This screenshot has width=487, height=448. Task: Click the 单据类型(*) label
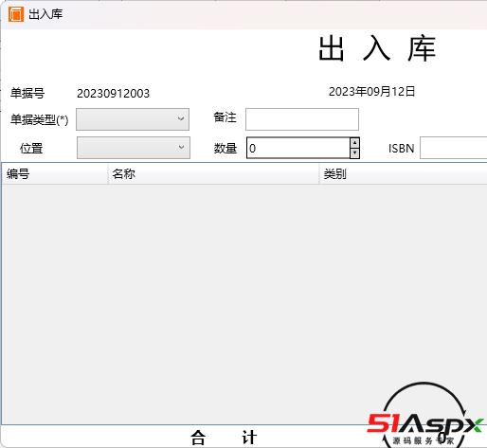tap(39, 119)
